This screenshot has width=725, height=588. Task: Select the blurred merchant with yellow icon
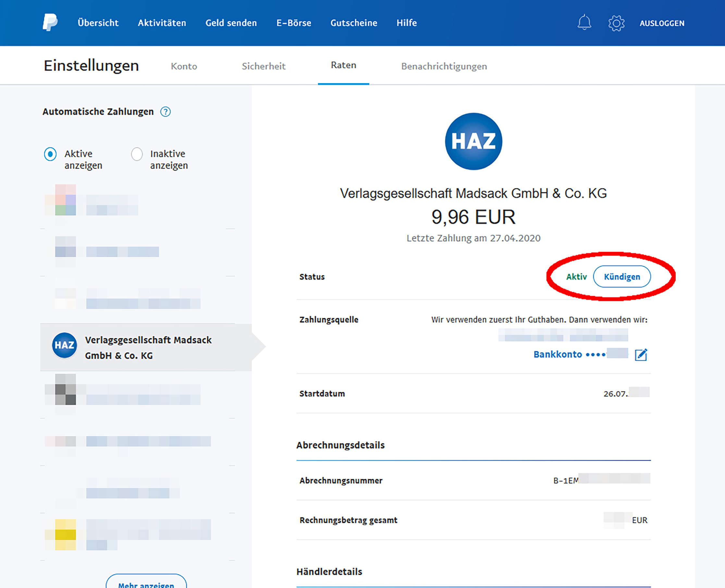click(129, 534)
